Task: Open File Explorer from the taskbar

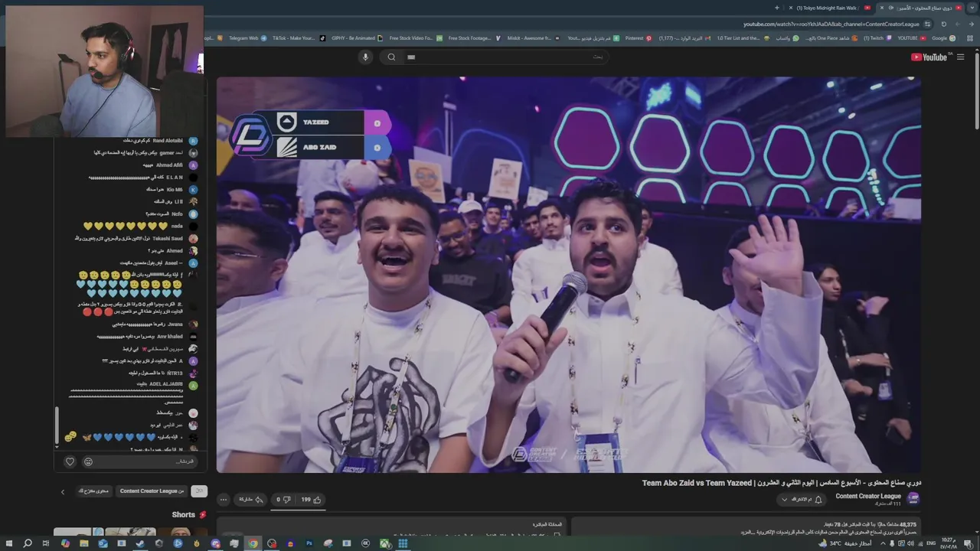Action: pyautogui.click(x=83, y=543)
